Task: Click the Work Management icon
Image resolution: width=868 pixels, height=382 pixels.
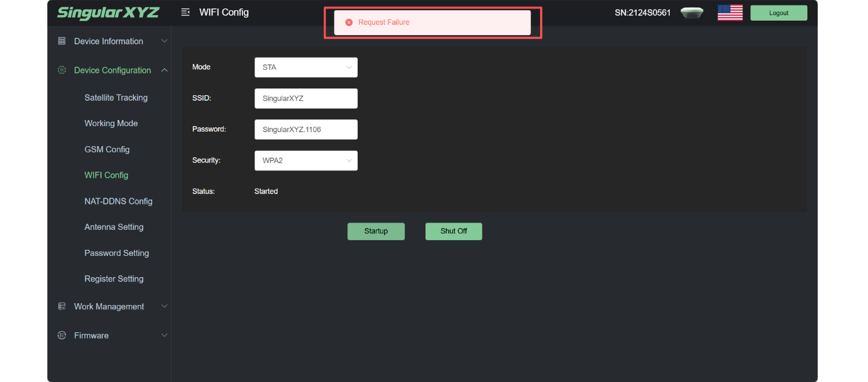Action: point(61,307)
